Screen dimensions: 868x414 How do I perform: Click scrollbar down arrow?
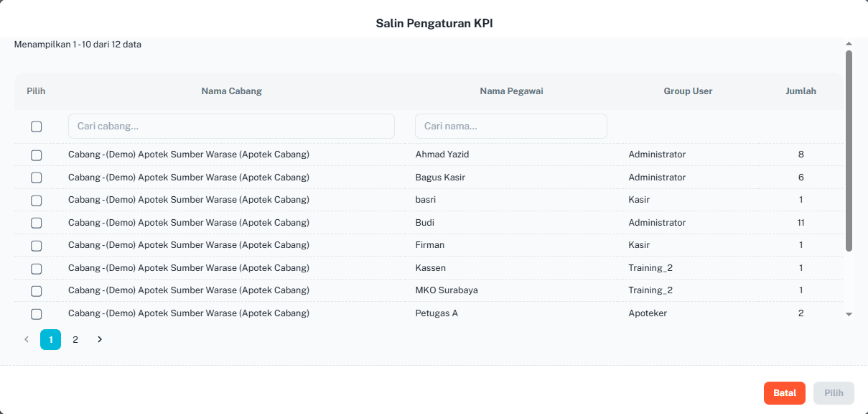[x=849, y=314]
